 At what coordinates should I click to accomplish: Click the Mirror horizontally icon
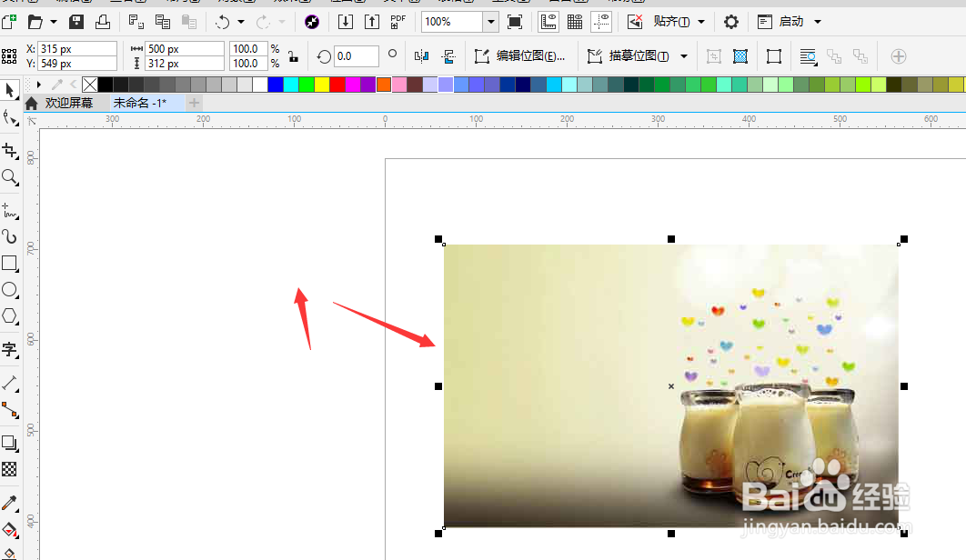coord(421,56)
